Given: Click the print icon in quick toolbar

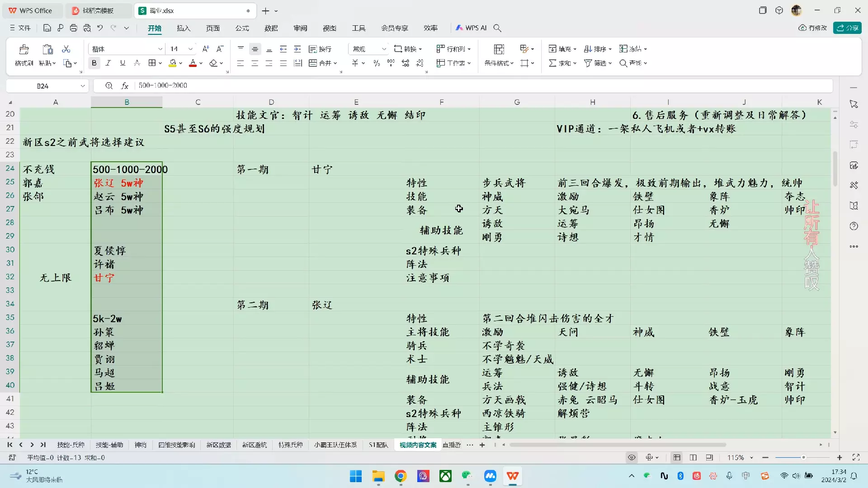Looking at the screenshot, I should point(73,28).
